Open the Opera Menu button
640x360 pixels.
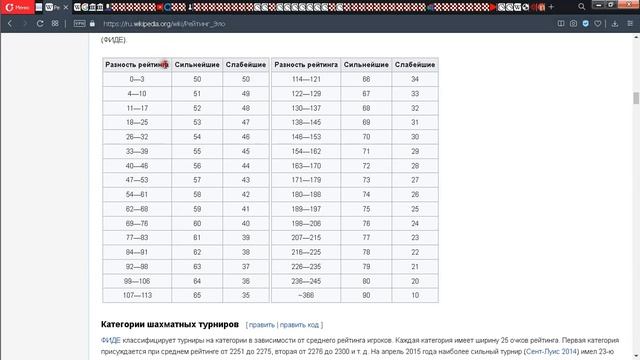click(x=17, y=7)
